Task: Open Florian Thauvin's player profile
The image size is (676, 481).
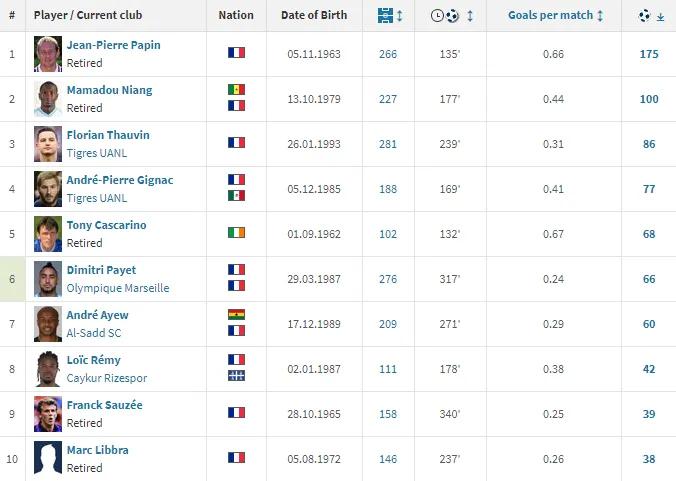Action: pos(107,135)
